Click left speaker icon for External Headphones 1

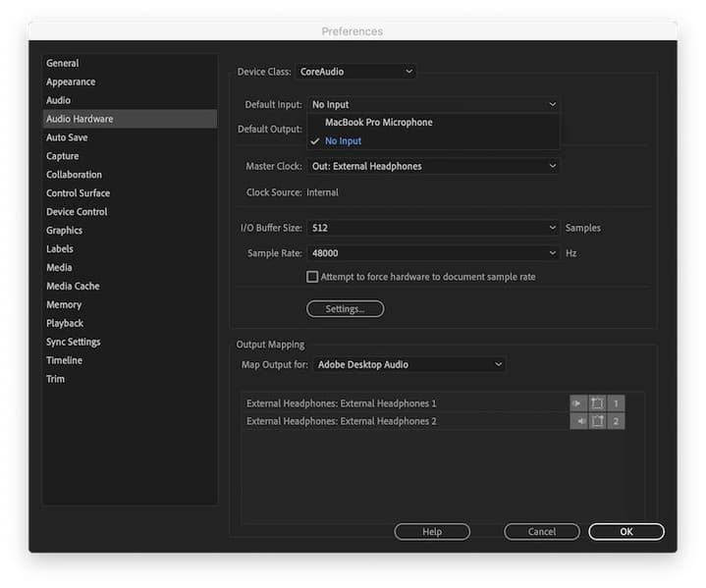pos(578,403)
